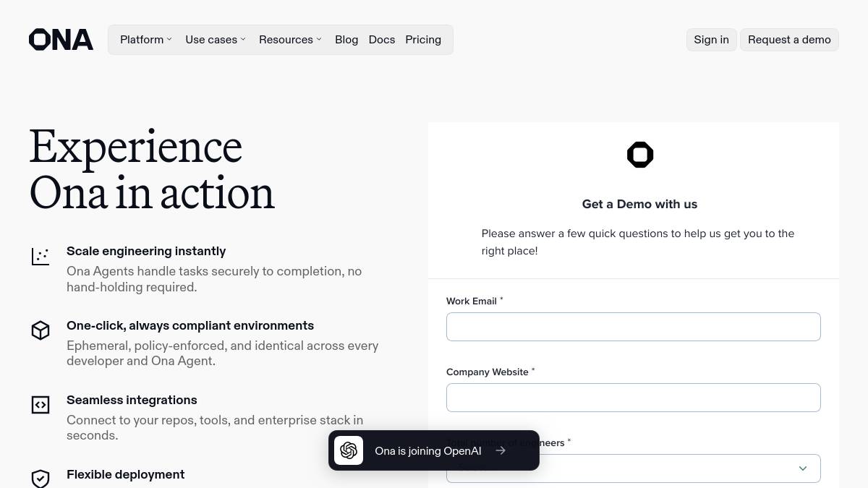This screenshot has width=868, height=488.
Task: Click Request a demo button
Action: pos(789,40)
